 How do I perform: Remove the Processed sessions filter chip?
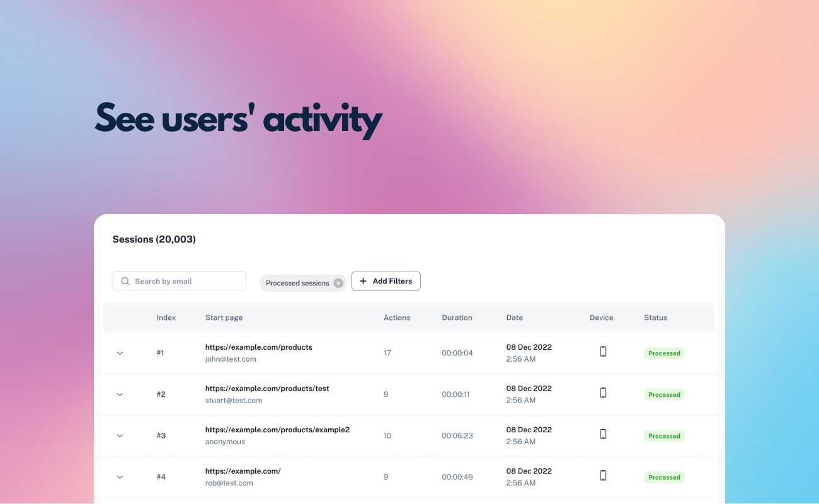338,283
